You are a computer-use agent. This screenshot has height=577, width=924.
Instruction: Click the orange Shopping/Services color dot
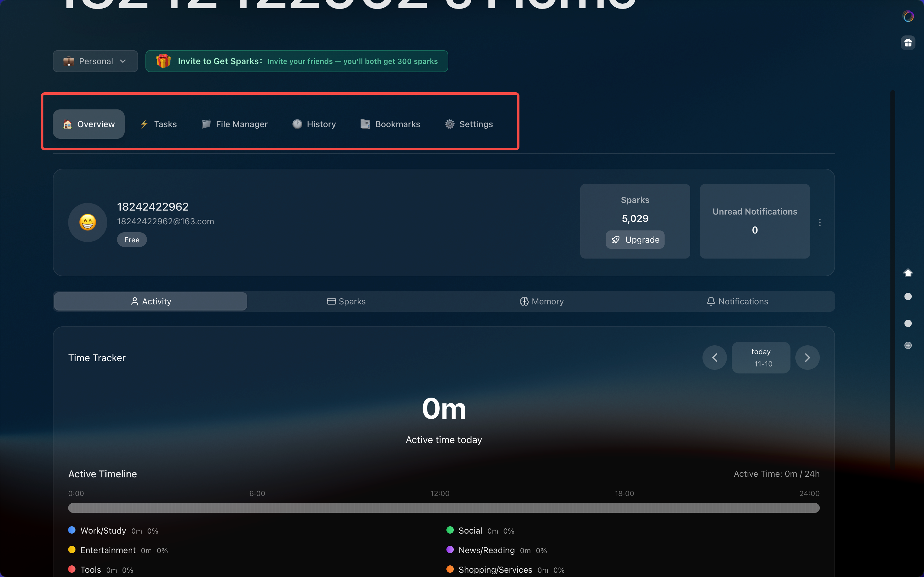point(450,569)
